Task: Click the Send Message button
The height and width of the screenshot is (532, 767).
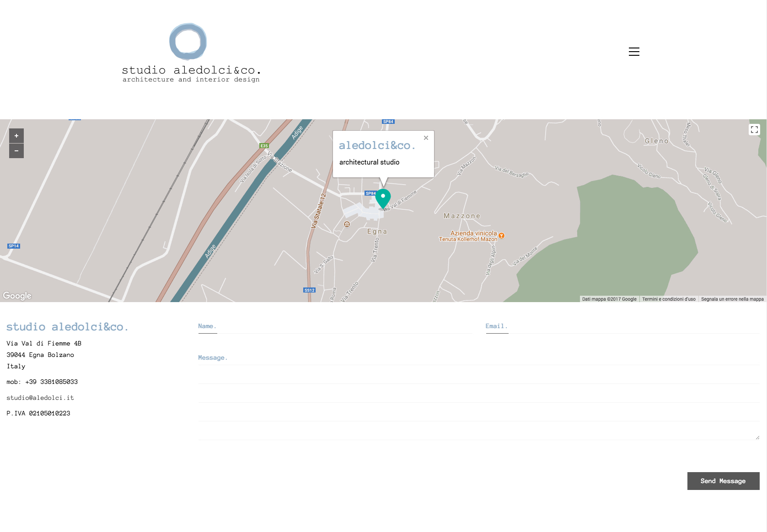Action: (x=724, y=481)
